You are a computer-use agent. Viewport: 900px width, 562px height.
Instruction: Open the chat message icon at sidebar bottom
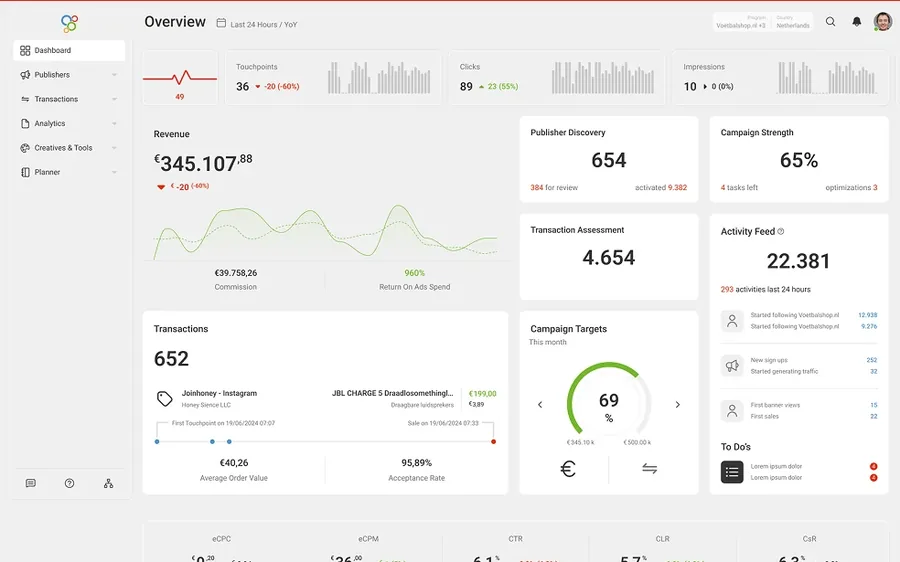click(x=30, y=483)
